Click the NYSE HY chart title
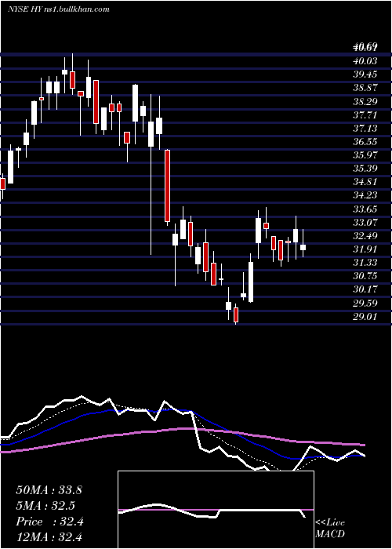 [58, 9]
